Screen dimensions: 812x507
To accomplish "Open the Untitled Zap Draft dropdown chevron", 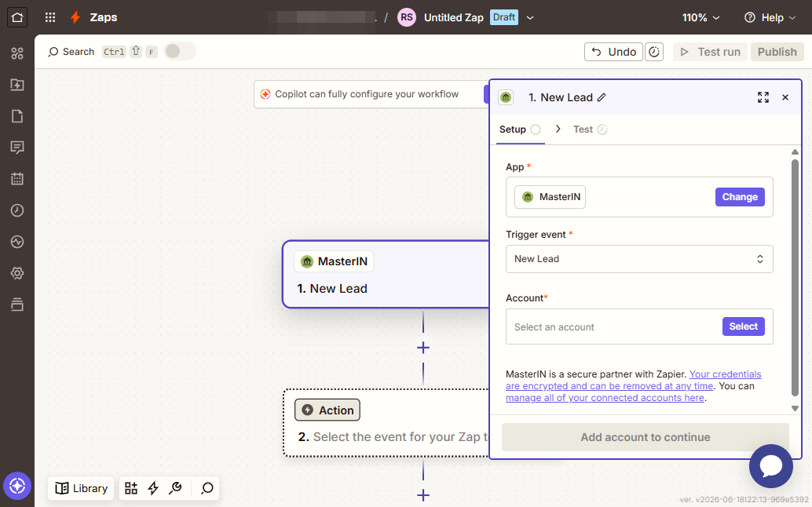I will [530, 17].
